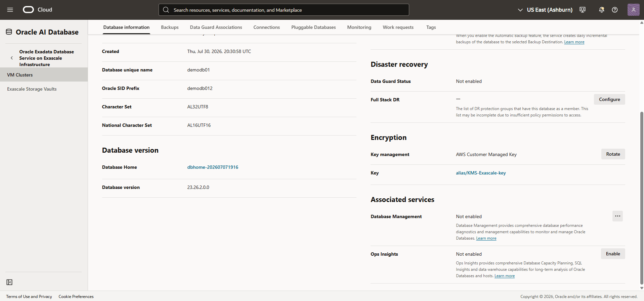
Task: Select VM Clusters in the sidebar
Action: click(44, 75)
